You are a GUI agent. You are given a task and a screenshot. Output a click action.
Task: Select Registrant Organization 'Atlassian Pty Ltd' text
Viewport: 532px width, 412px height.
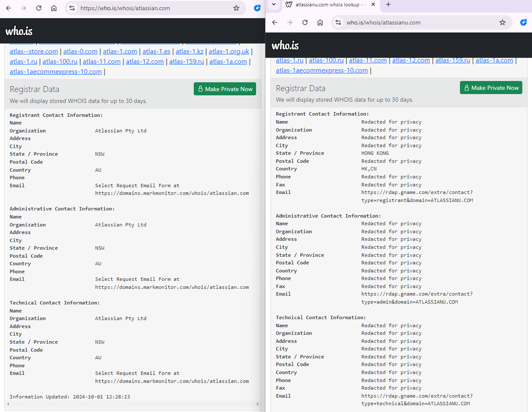(121, 131)
